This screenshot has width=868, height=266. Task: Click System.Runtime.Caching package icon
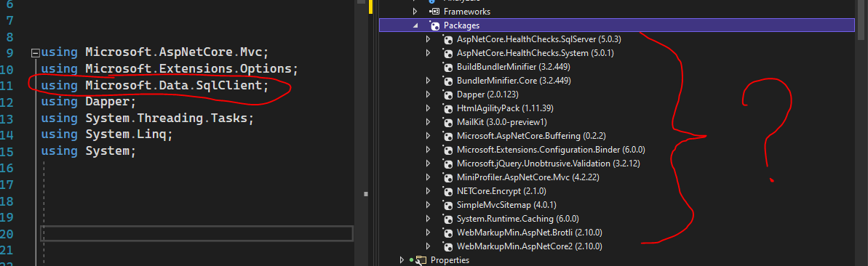click(448, 219)
